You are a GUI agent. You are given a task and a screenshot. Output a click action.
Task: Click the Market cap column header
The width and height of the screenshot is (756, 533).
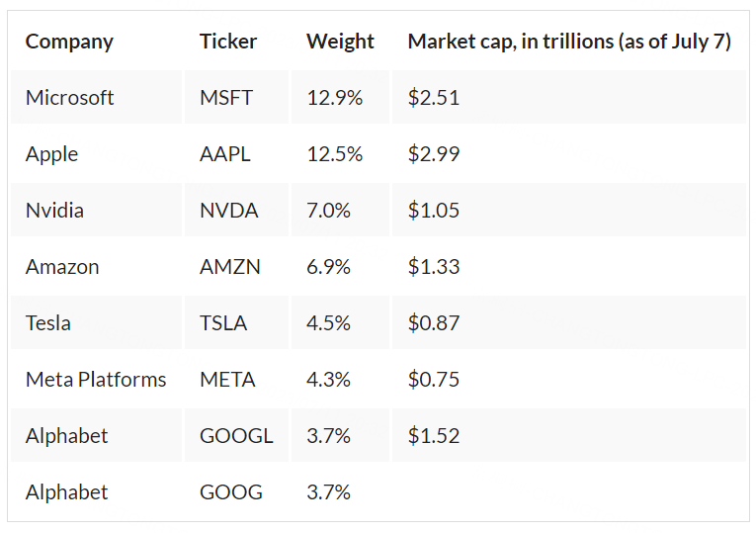(x=568, y=42)
